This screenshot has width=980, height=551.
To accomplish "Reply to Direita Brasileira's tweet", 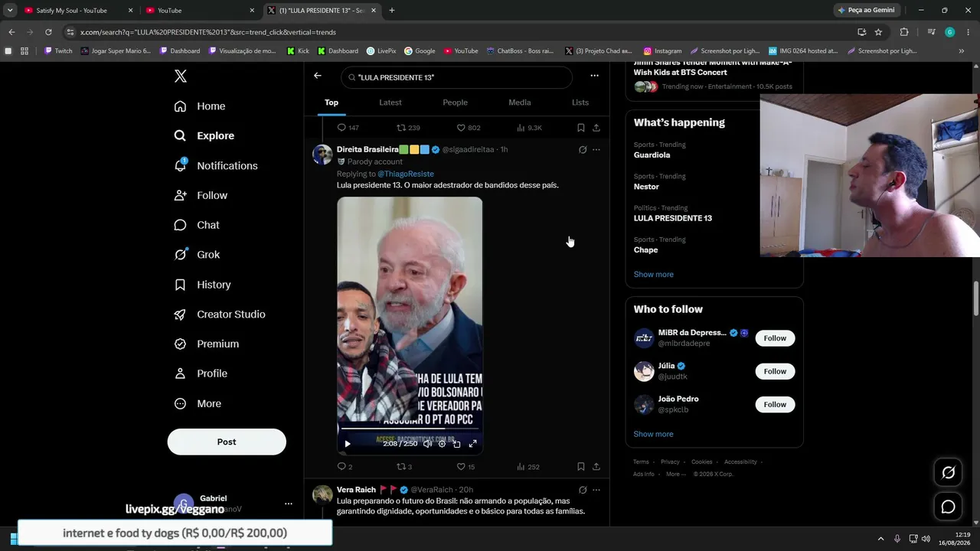I will [345, 467].
